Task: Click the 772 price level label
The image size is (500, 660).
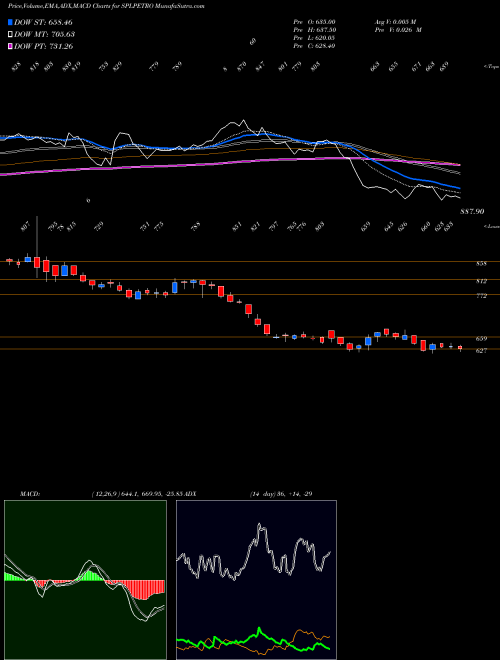Action: click(x=481, y=296)
